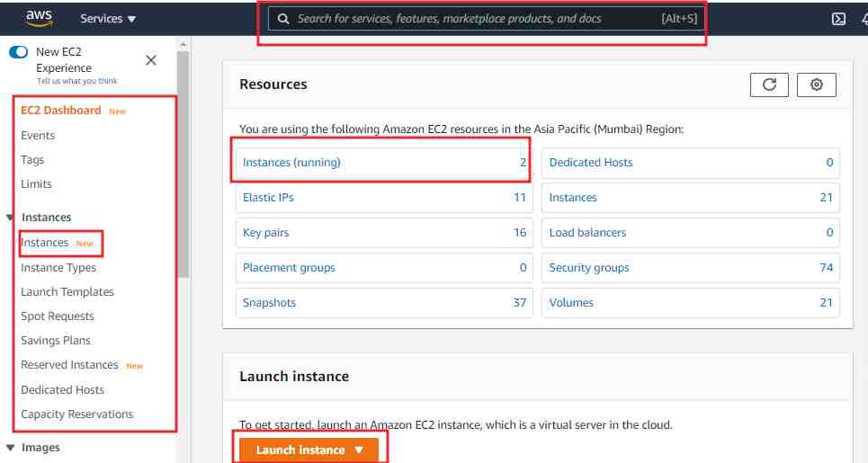Click the Tell us what you think link
Screen dimensions: 868x463
click(76, 81)
